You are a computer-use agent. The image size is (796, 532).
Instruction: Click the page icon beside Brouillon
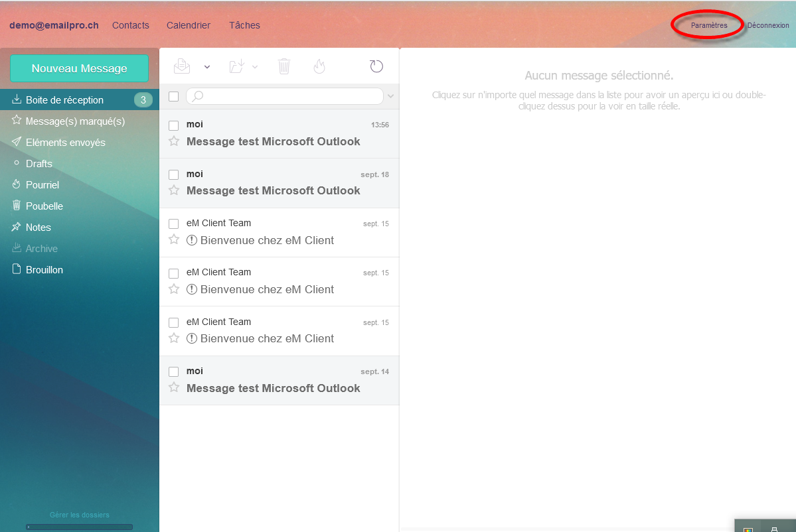point(17,269)
